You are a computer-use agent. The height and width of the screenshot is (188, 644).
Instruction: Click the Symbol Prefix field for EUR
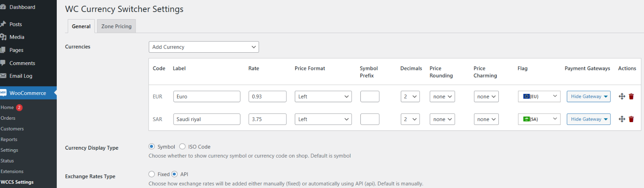coord(370,97)
